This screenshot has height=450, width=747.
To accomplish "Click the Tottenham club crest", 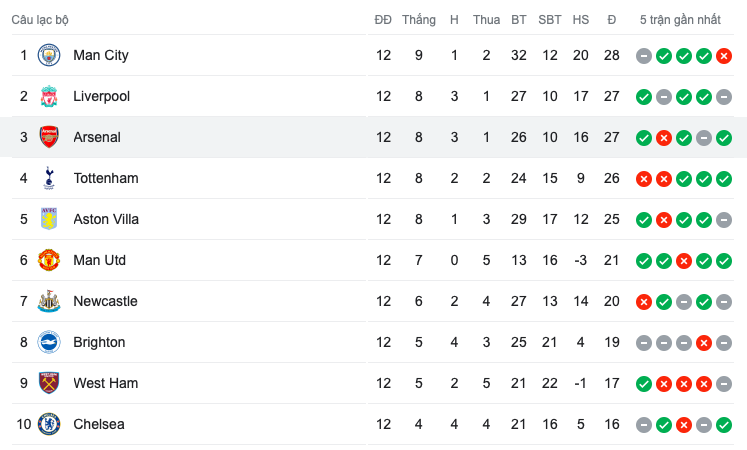I will pyautogui.click(x=49, y=178).
